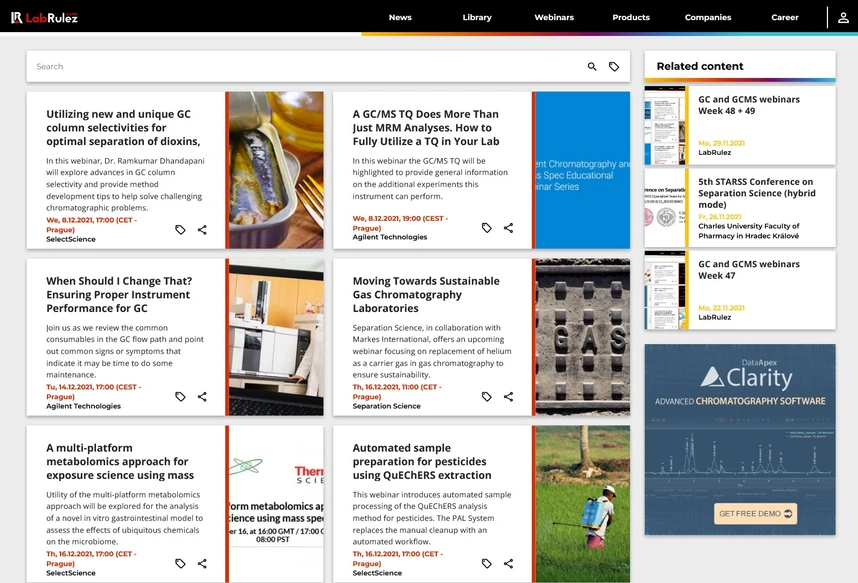
Task: Click tag icon on dioxins webinar card
Action: point(180,229)
